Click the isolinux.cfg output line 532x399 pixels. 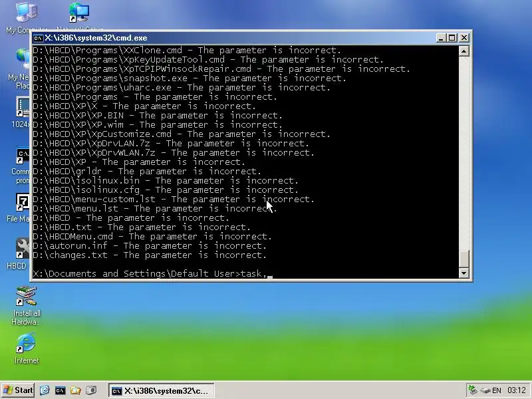click(x=166, y=190)
